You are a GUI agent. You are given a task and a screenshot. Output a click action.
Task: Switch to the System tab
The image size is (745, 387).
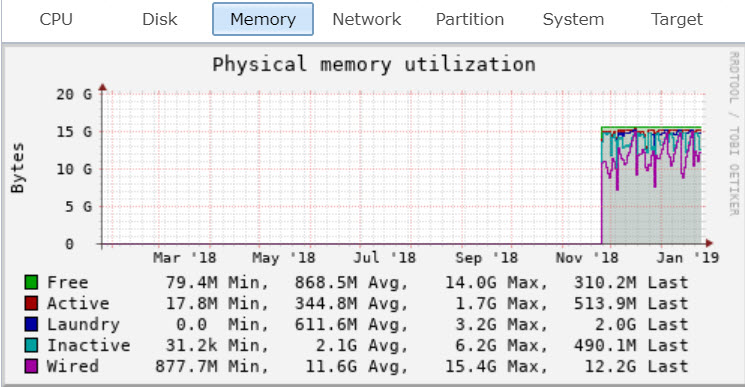[573, 19]
